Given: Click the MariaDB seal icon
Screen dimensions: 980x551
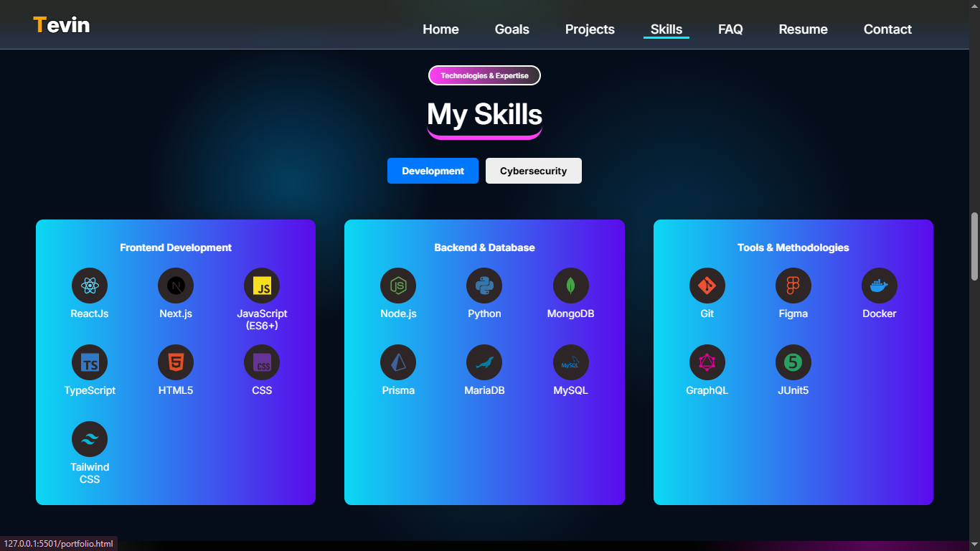Looking at the screenshot, I should (484, 362).
